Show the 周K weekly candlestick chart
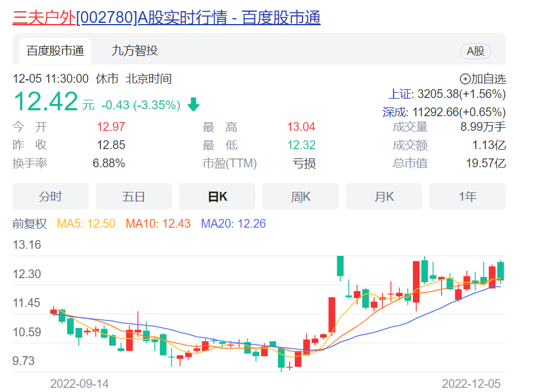The width and height of the screenshot is (535, 392). click(x=301, y=197)
